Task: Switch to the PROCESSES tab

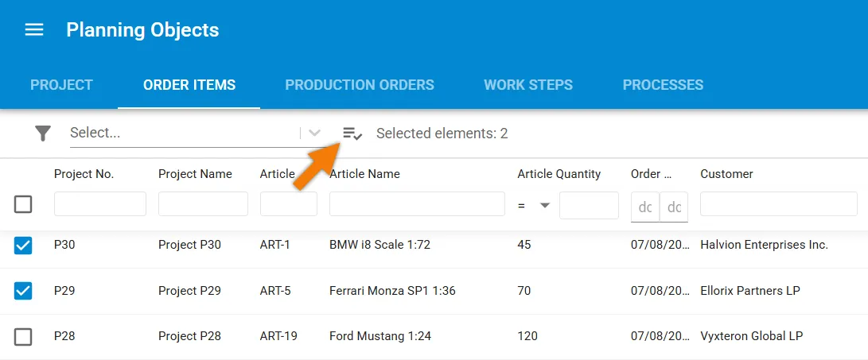Action: coord(663,85)
